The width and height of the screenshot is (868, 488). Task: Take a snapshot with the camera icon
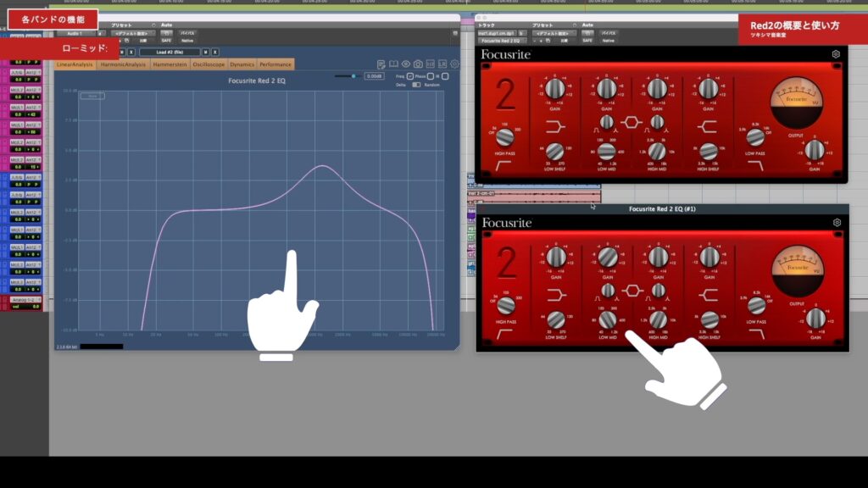tap(418, 64)
